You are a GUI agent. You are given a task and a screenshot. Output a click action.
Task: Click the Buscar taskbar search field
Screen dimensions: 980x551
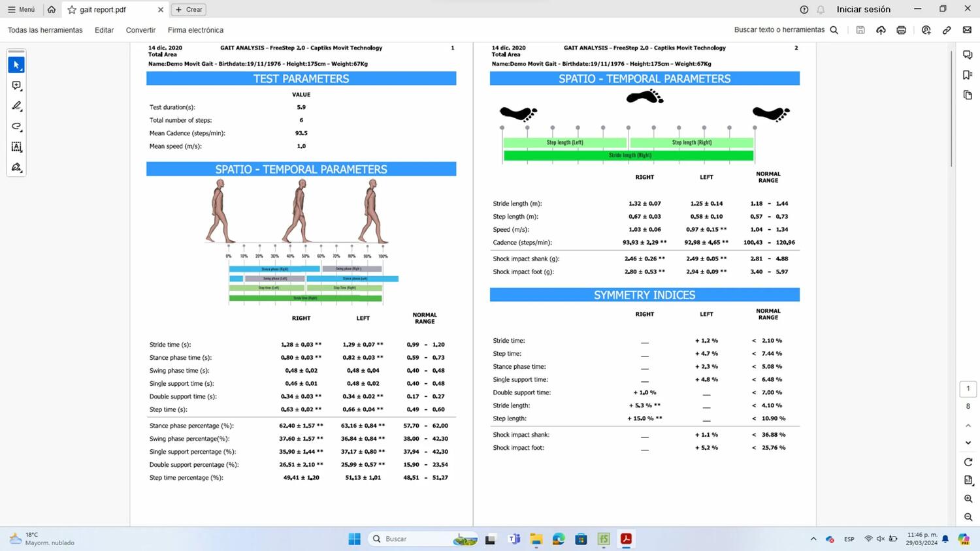click(412, 539)
